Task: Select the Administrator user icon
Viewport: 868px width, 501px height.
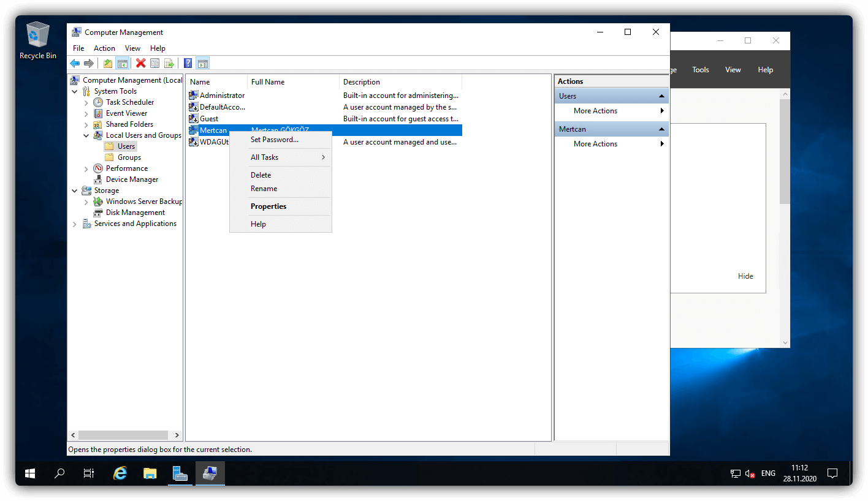Action: (194, 96)
